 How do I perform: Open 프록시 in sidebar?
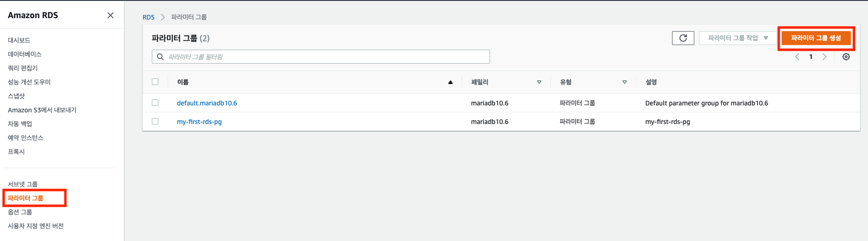tap(16, 152)
